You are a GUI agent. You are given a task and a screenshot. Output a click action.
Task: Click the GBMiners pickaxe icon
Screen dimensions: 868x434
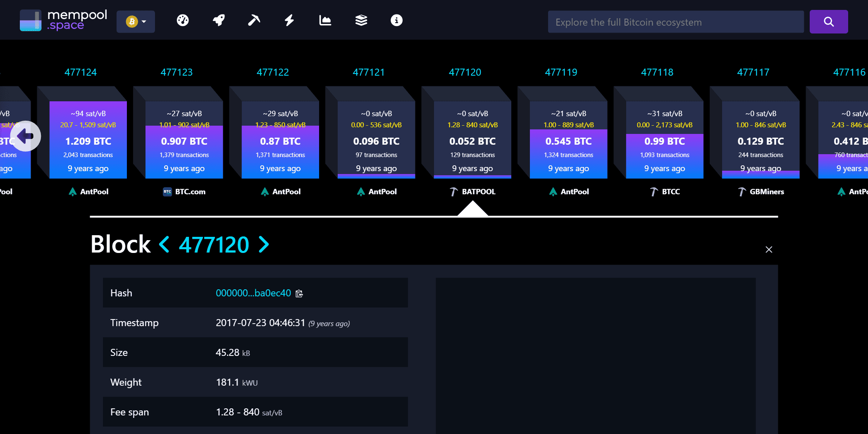coord(742,192)
